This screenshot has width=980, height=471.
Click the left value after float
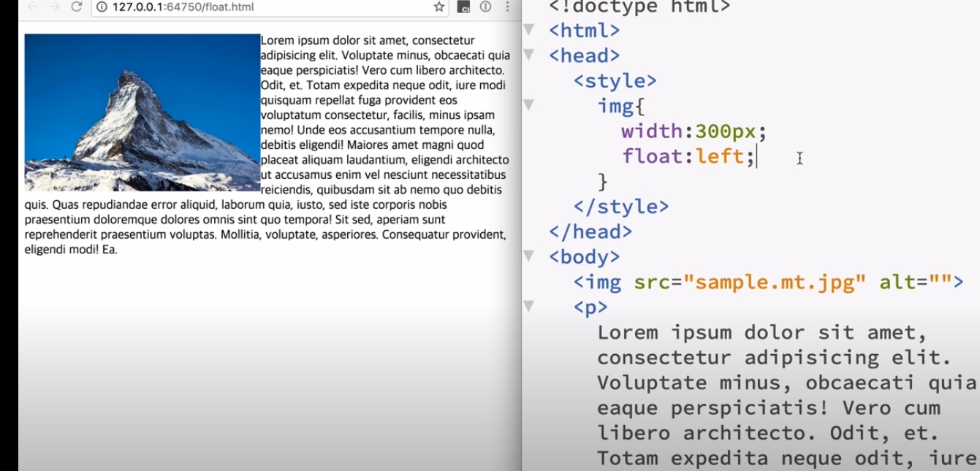pyautogui.click(x=719, y=156)
